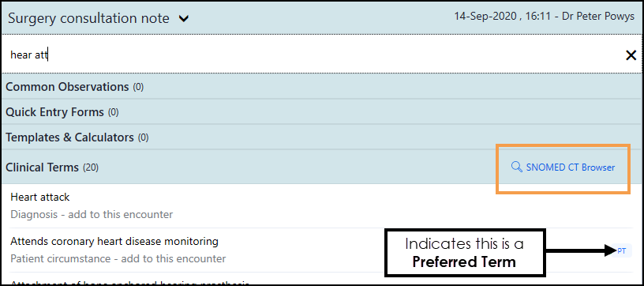This screenshot has width=644, height=286.
Task: Expand the Quick Entry Forms section
Action: click(322, 111)
